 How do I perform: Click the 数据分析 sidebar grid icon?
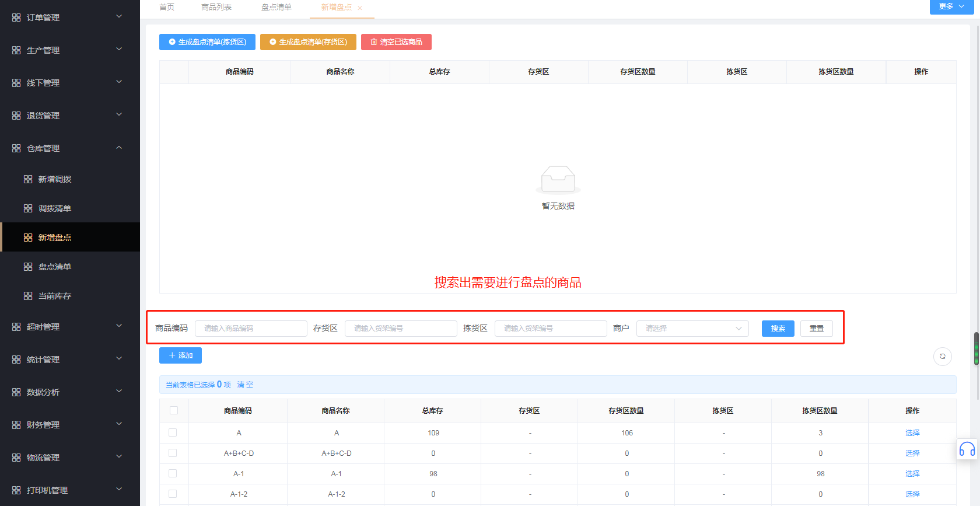[x=16, y=392]
